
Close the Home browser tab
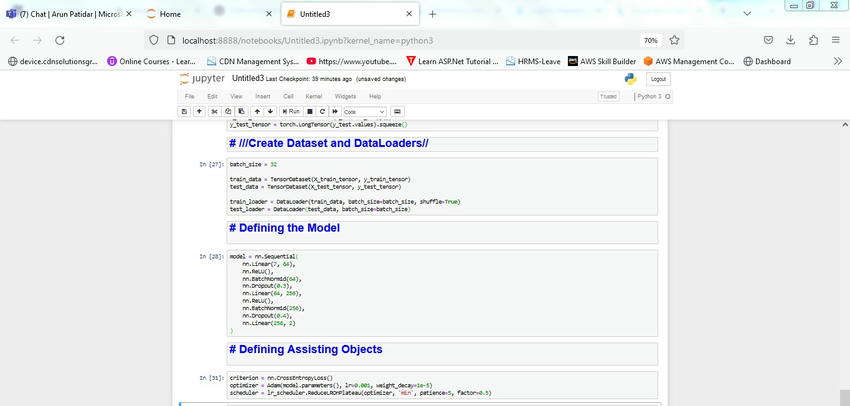tap(268, 14)
